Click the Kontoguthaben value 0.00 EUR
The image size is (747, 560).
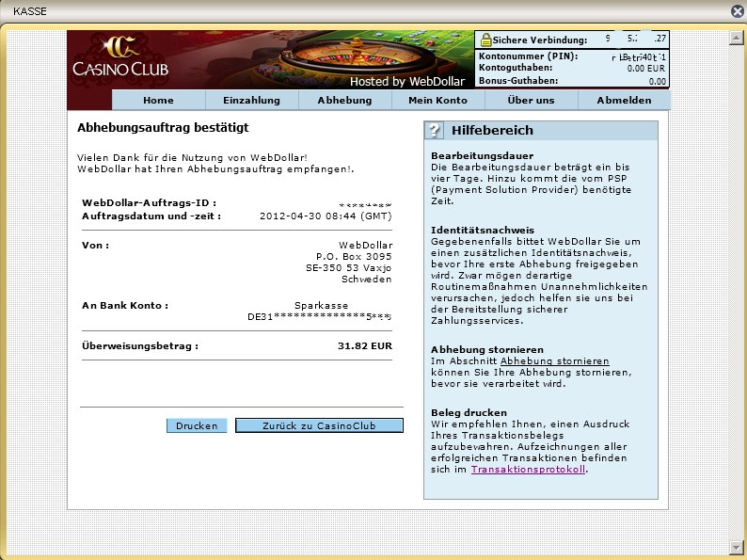pos(646,68)
